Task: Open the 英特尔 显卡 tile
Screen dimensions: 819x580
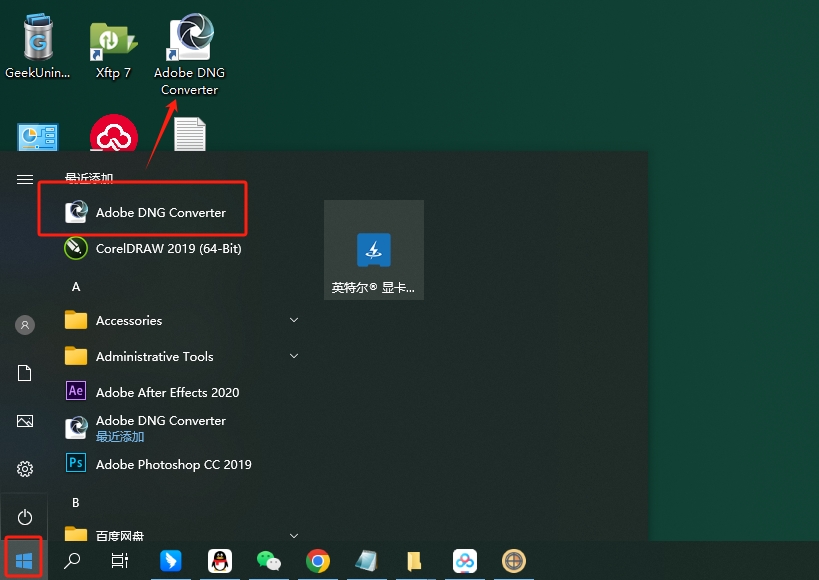Action: click(x=374, y=250)
